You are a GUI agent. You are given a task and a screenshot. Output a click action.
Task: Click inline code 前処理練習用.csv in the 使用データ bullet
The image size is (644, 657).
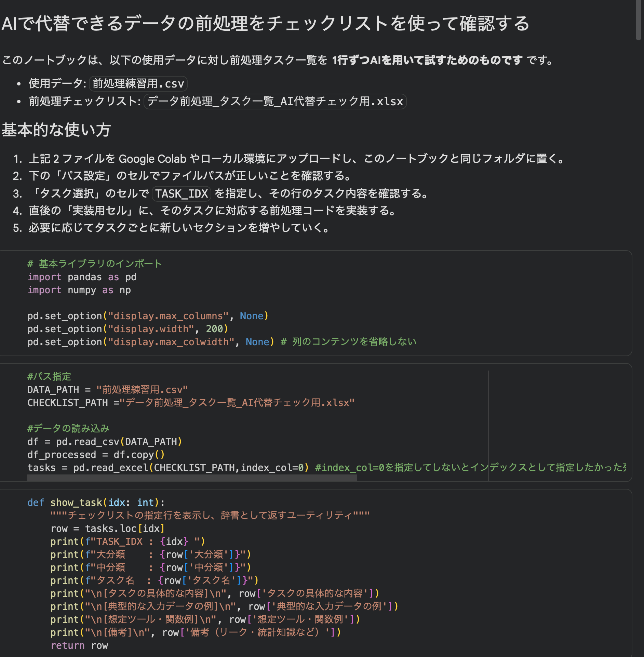[138, 84]
